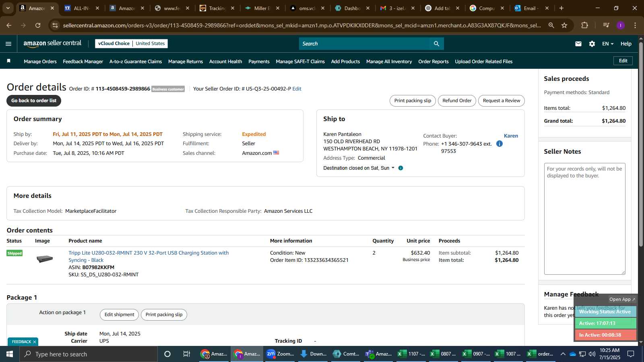Click the product image thumbnail

coord(45,259)
